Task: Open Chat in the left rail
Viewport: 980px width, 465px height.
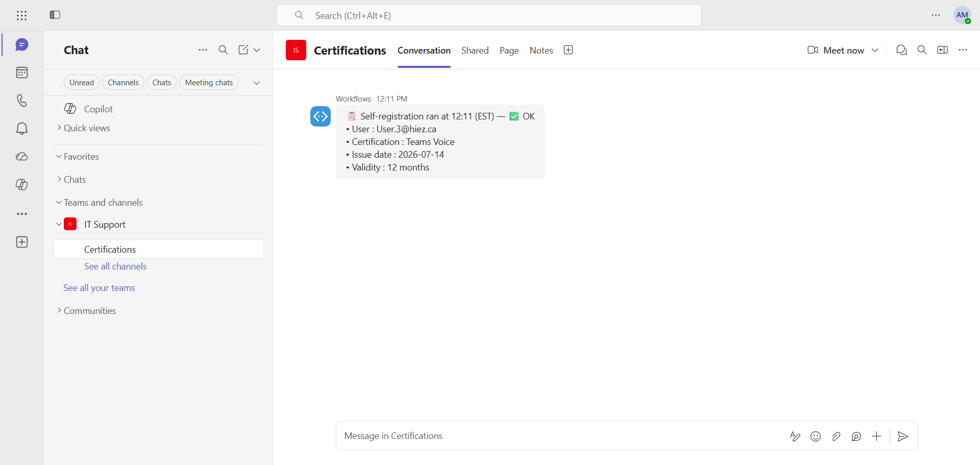Action: 21,45
